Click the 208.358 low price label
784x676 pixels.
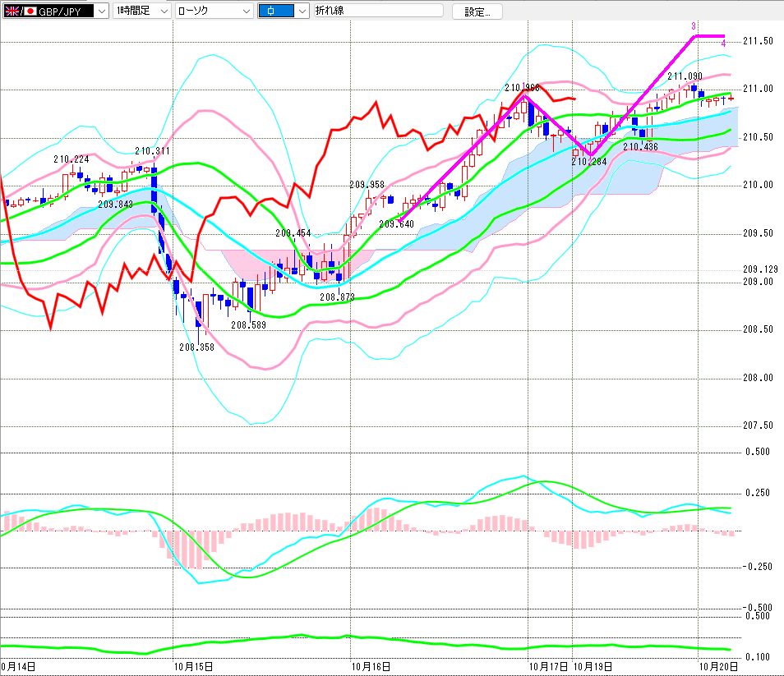(x=196, y=347)
